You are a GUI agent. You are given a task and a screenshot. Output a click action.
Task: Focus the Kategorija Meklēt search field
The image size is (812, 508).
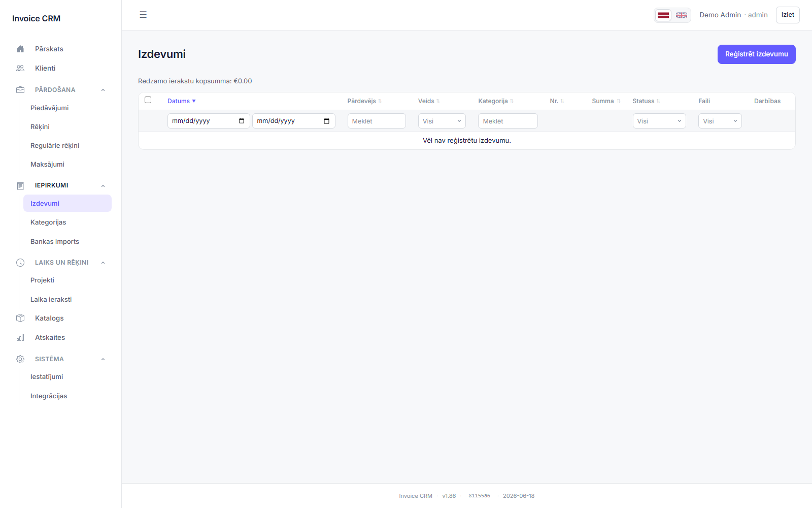click(508, 121)
